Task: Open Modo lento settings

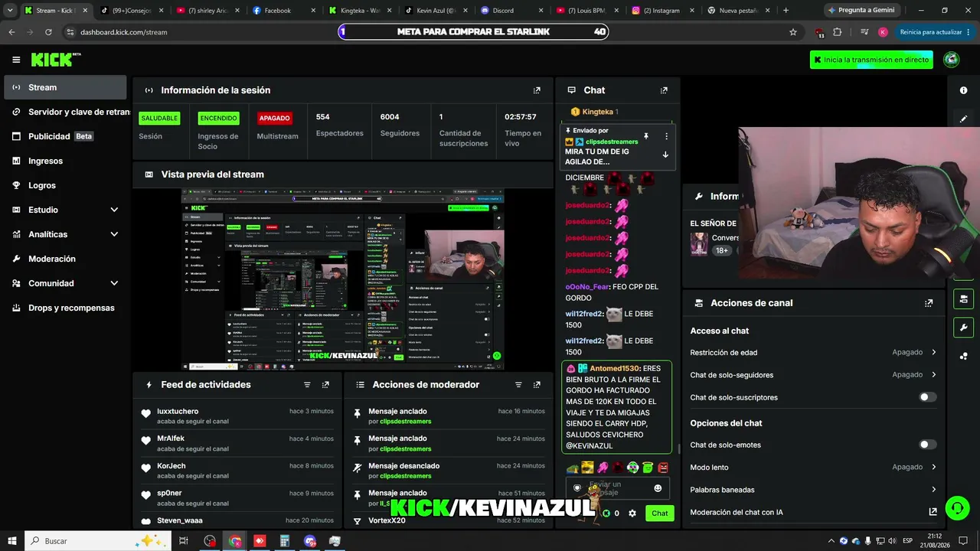Action: (813, 467)
